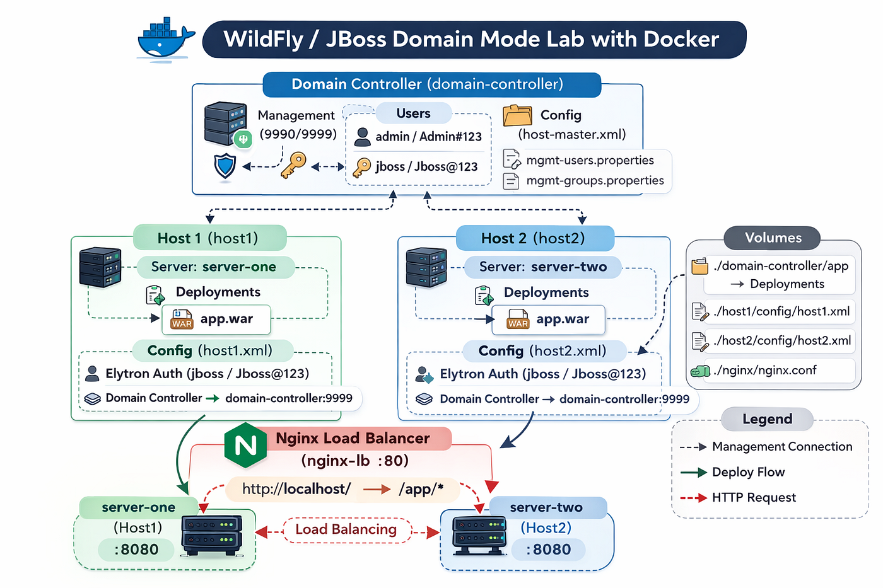Viewport: 883px width, 588px height.
Task: Click the ./domain-controller/app folder icon
Action: [700, 267]
